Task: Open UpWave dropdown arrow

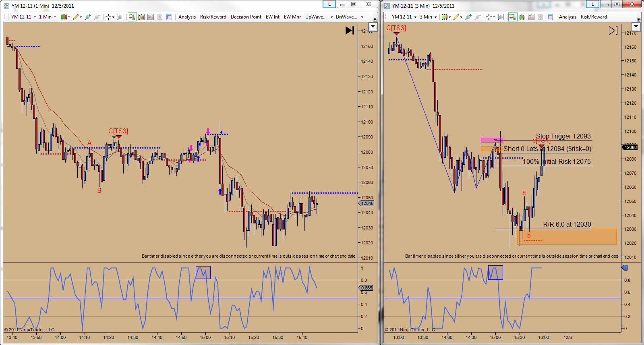Action: pos(331,17)
